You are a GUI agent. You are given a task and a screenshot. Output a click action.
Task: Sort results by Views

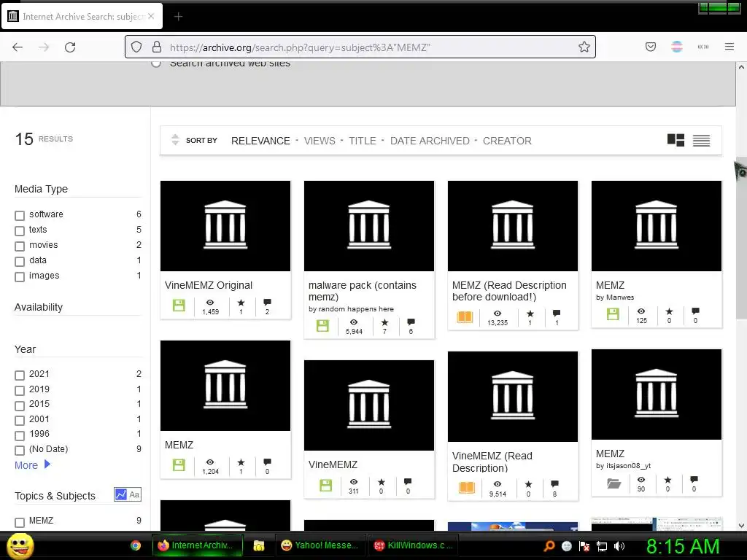[x=320, y=141]
